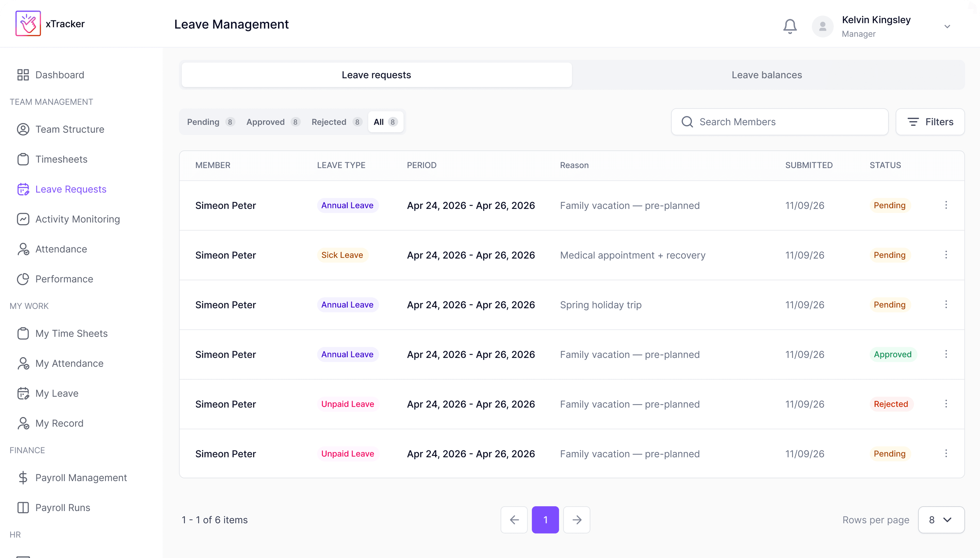Click the STATUS column header

(x=885, y=165)
